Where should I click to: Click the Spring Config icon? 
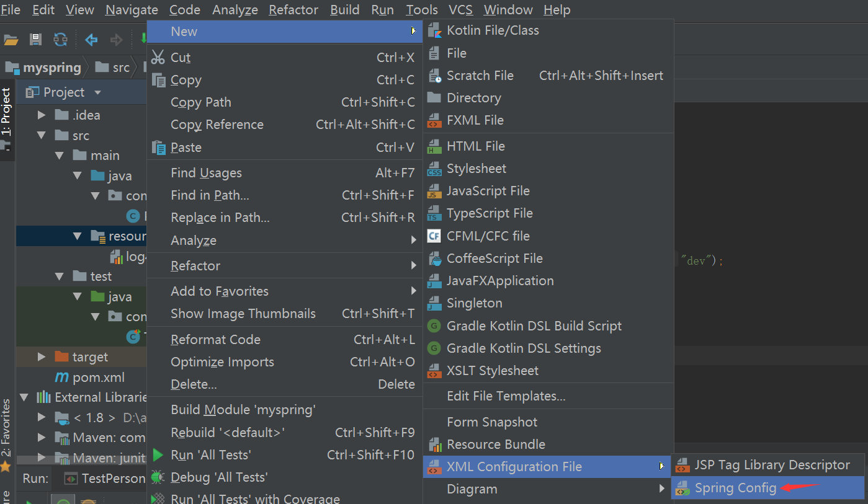[x=683, y=489]
